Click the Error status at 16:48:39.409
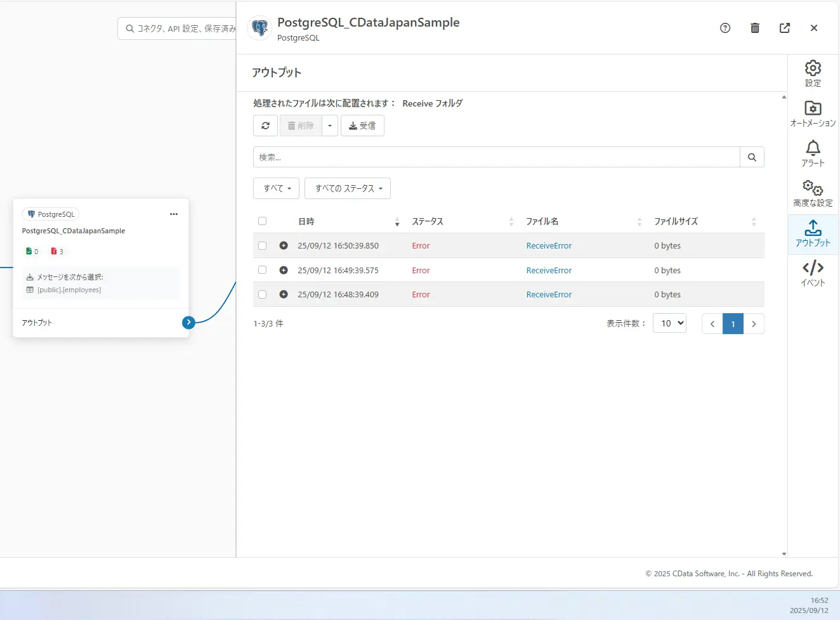840x620 pixels. (x=421, y=295)
